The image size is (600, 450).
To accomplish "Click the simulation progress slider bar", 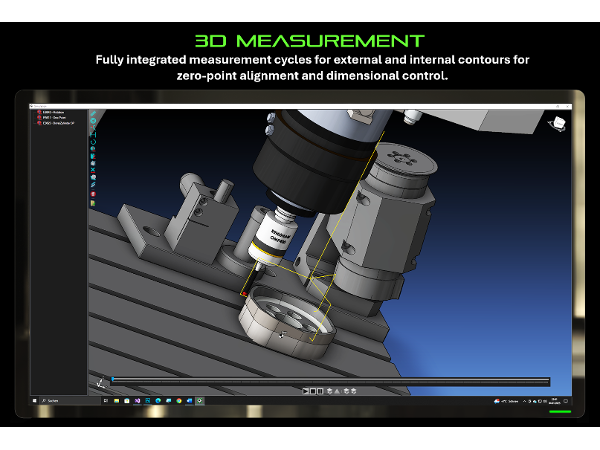I will click(x=330, y=380).
